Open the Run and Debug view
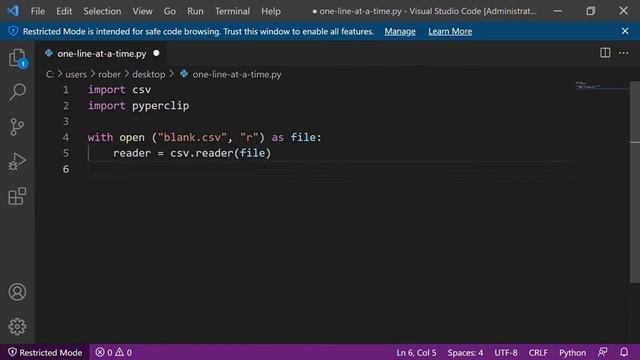The image size is (640, 360). [17, 162]
